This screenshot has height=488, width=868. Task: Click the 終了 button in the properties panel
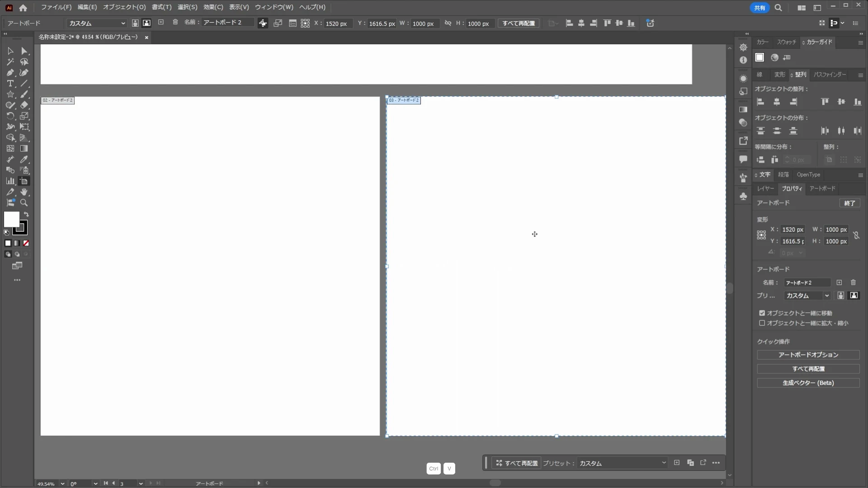[849, 203]
